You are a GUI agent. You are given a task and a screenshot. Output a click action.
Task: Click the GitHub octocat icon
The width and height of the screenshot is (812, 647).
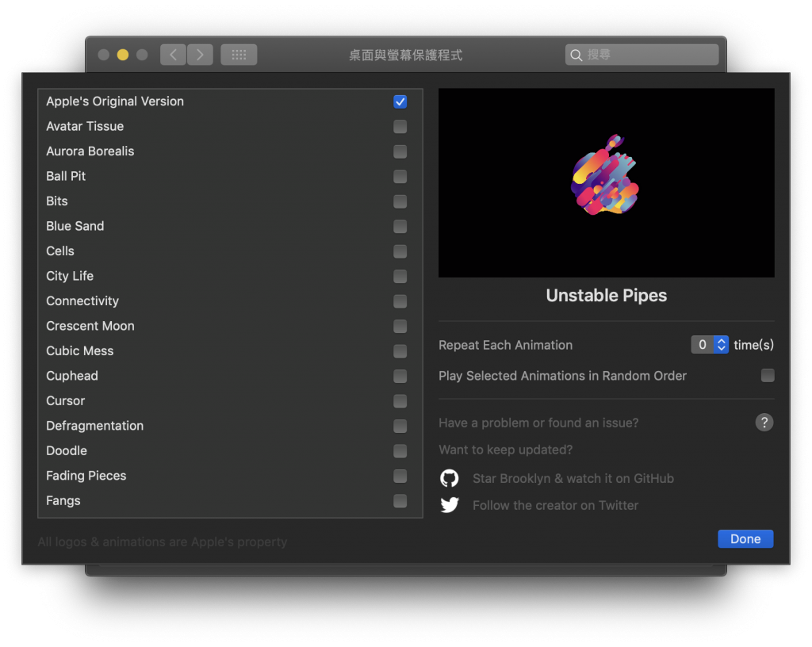(x=449, y=478)
